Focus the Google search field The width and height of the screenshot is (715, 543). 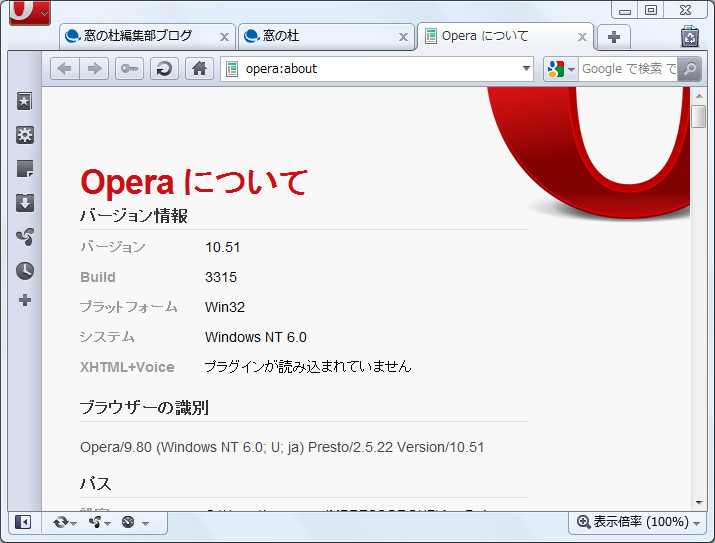[628, 69]
